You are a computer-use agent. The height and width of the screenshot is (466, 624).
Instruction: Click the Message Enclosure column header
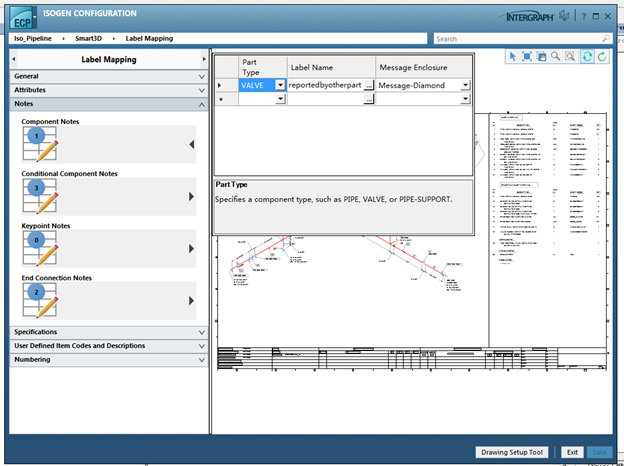tap(423, 67)
